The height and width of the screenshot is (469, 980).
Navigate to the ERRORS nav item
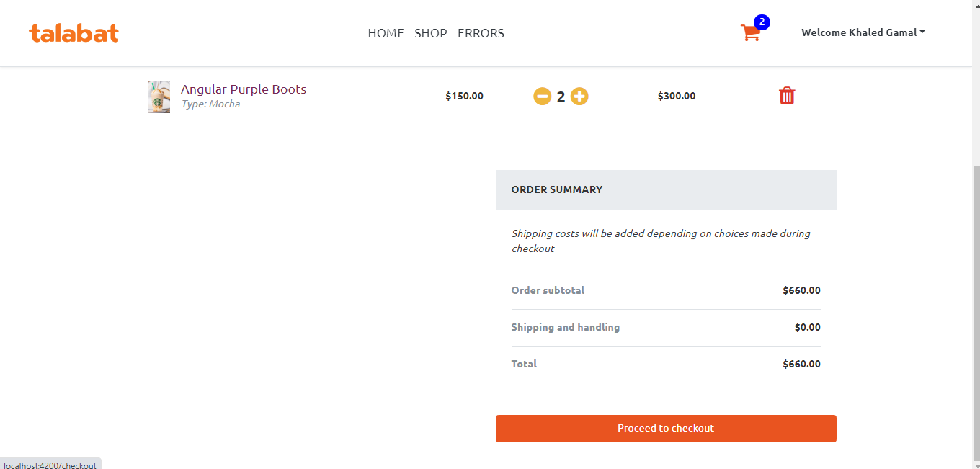click(481, 33)
